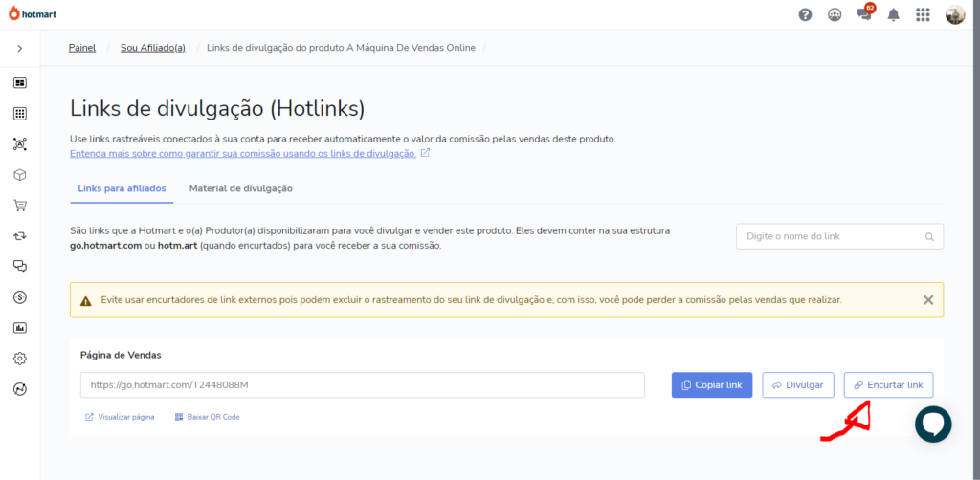Click the Hotmart logo
Viewport: 980px width, 480px height.
33,13
